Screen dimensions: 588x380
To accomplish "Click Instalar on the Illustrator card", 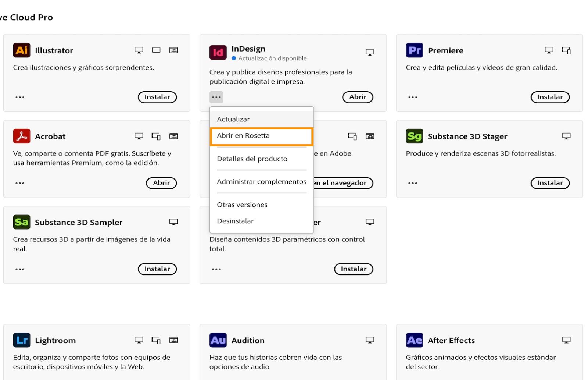I will tap(157, 97).
